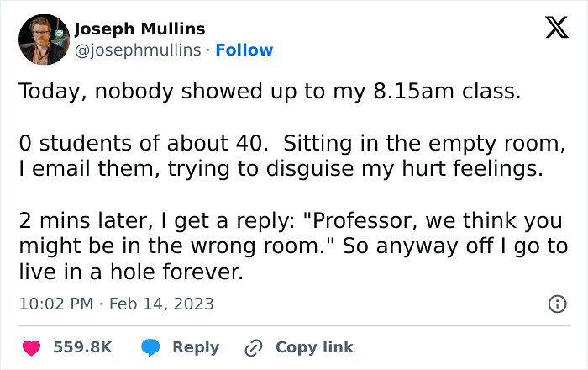This screenshot has width=588, height=370.
Task: Open the @josephmullins handle link
Action: click(138, 50)
